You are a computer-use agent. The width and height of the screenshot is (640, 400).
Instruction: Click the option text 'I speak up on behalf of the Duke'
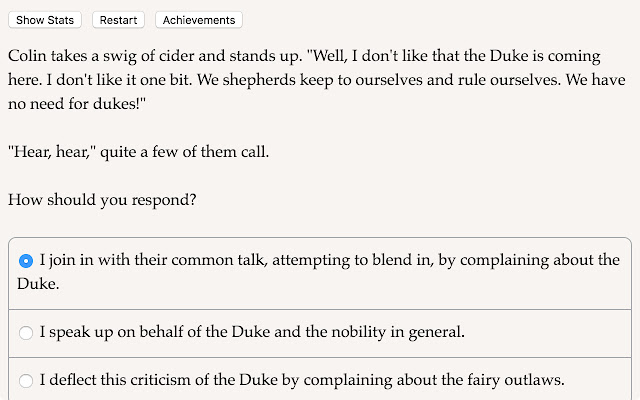coord(150,331)
